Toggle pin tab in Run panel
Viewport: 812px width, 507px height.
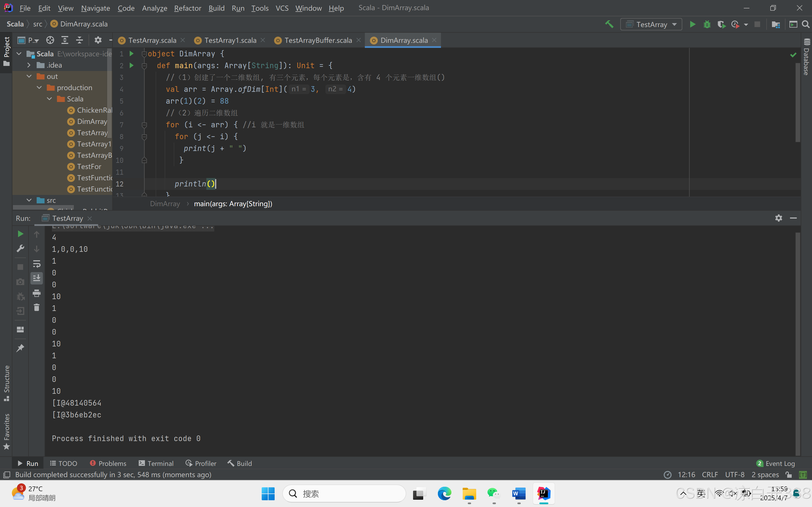coord(20,348)
